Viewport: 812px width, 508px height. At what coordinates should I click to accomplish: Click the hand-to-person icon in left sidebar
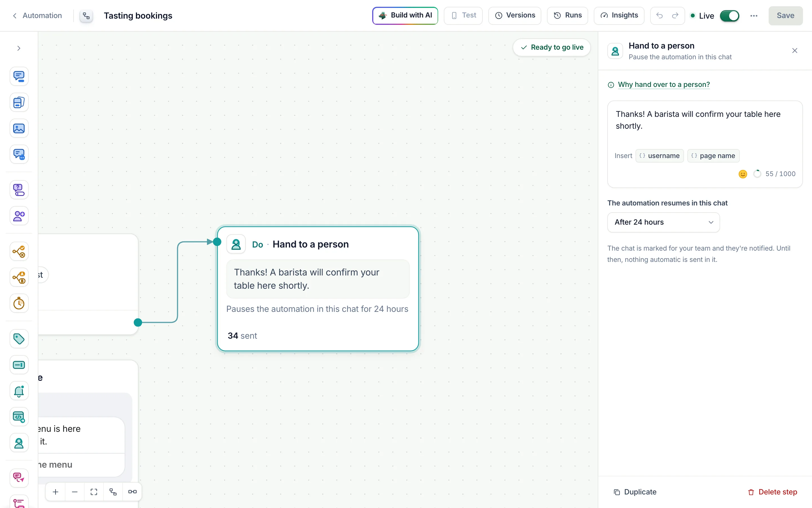pos(19,443)
